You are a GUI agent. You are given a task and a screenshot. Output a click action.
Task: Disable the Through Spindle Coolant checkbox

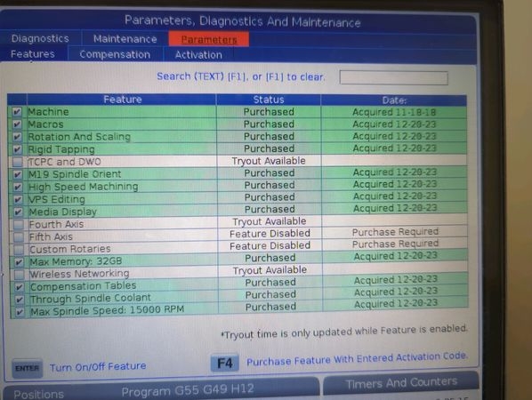coord(20,300)
